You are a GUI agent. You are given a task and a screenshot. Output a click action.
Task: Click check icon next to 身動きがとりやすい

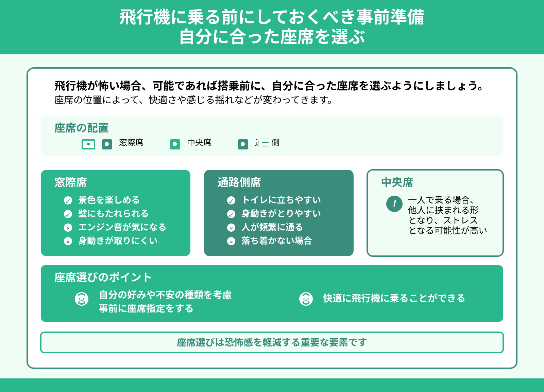pyautogui.click(x=231, y=214)
